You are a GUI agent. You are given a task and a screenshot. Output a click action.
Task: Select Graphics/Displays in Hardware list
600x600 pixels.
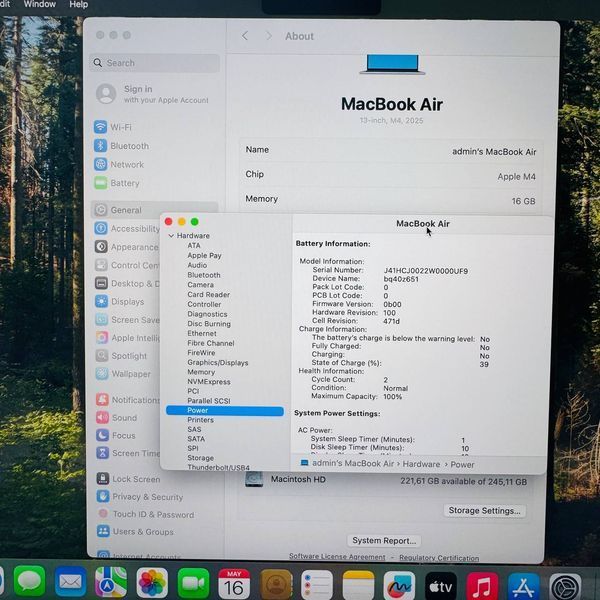click(x=218, y=362)
